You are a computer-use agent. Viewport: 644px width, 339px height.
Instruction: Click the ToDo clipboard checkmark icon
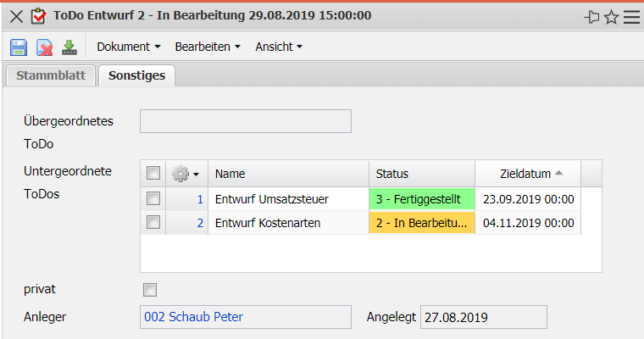click(38, 16)
